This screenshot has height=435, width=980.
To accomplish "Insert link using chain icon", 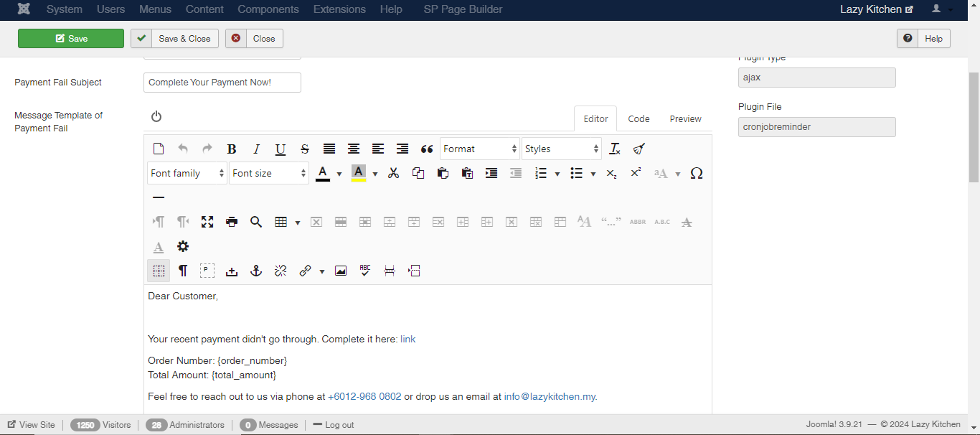I will [305, 271].
